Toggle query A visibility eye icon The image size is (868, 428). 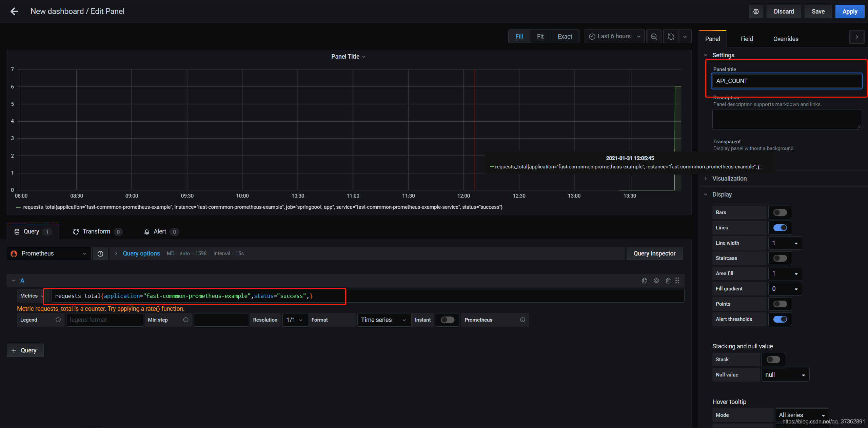tap(656, 281)
